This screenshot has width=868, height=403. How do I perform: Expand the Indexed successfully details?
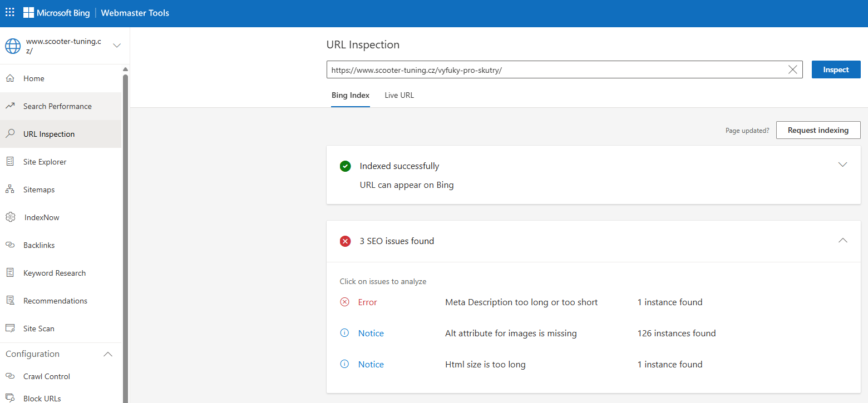pos(842,165)
